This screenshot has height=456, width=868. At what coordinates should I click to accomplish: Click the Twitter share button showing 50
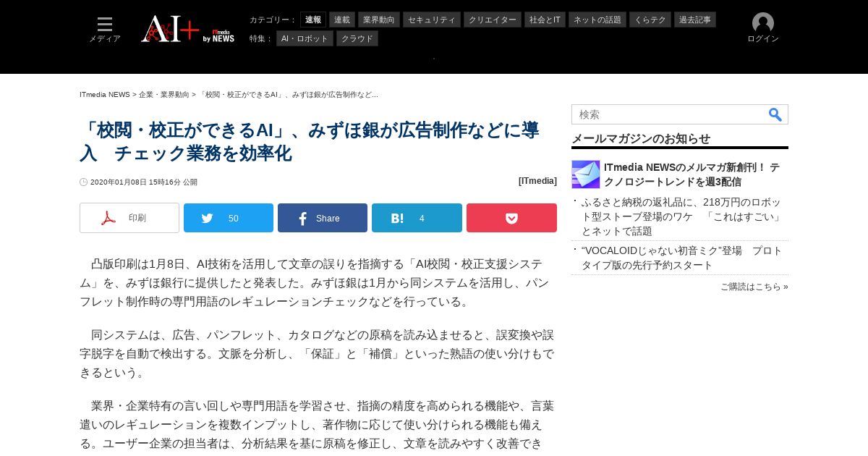[229, 218]
